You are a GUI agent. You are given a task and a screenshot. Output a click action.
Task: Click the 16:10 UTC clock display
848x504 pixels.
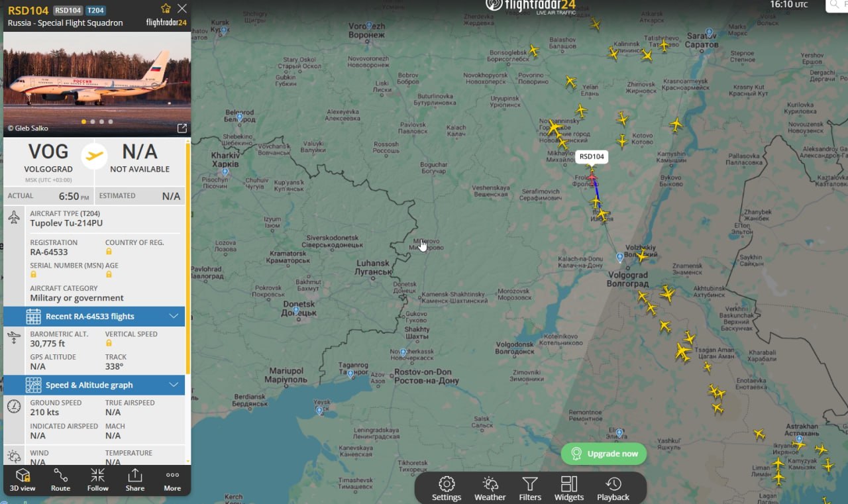789,5
